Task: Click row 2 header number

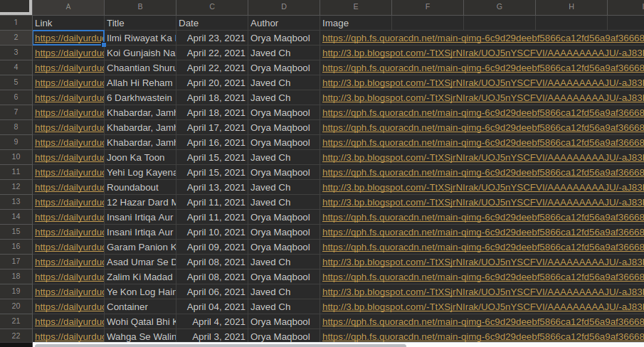Action: pyautogui.click(x=16, y=38)
